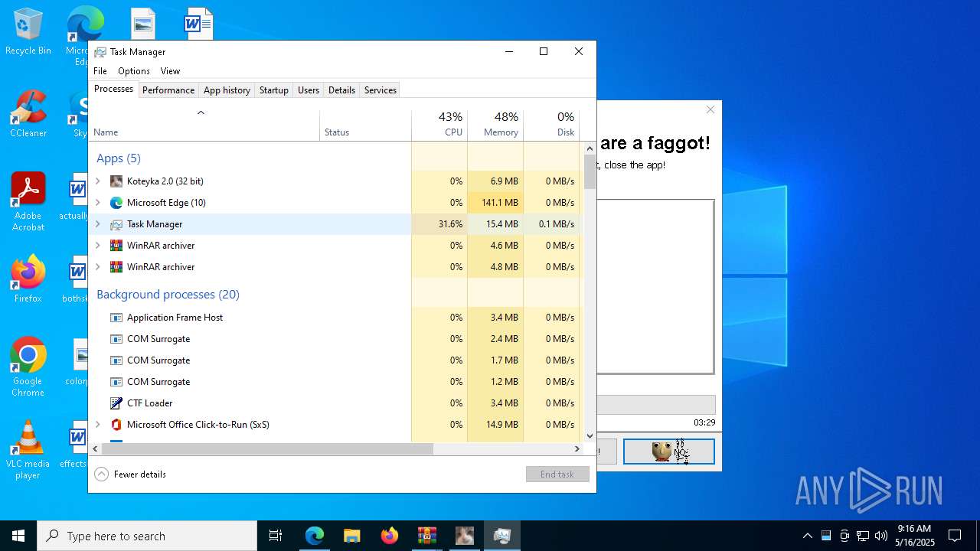
Task: Switch to WinRAR in the taskbar
Action: click(427, 536)
